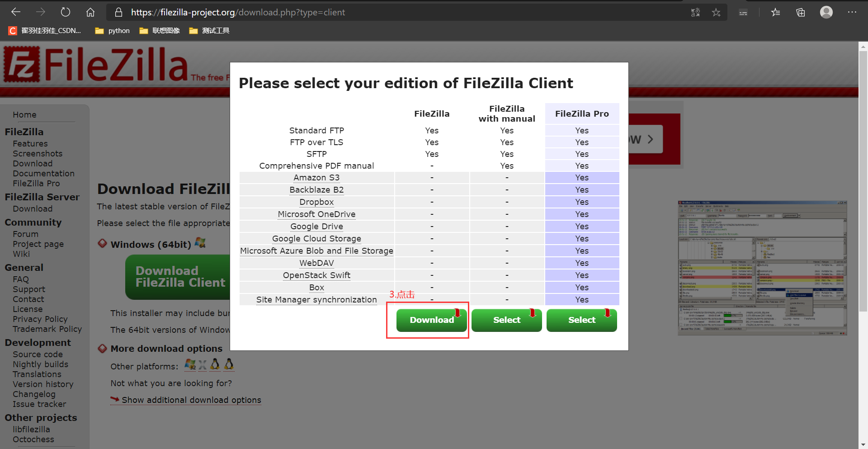The width and height of the screenshot is (868, 449).
Task: Open the 测试工具 bookmarks folder
Action: click(208, 30)
